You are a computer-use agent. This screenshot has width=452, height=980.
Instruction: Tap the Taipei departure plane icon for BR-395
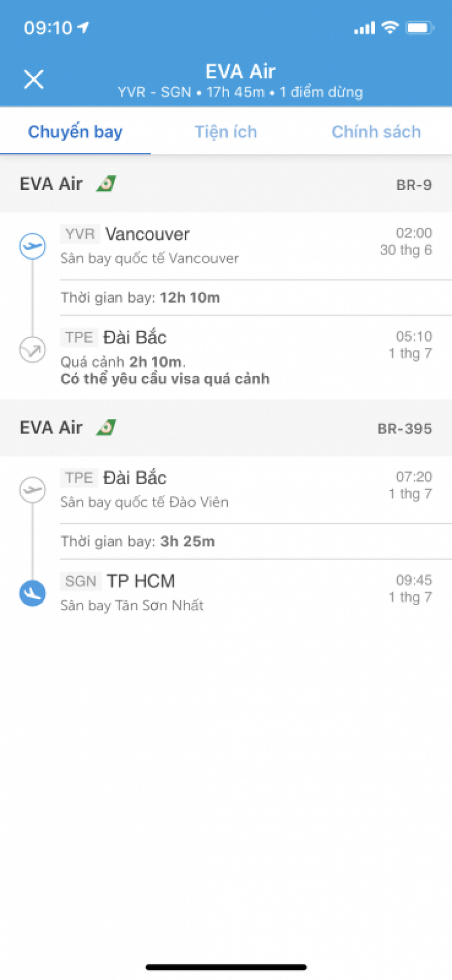tap(33, 489)
